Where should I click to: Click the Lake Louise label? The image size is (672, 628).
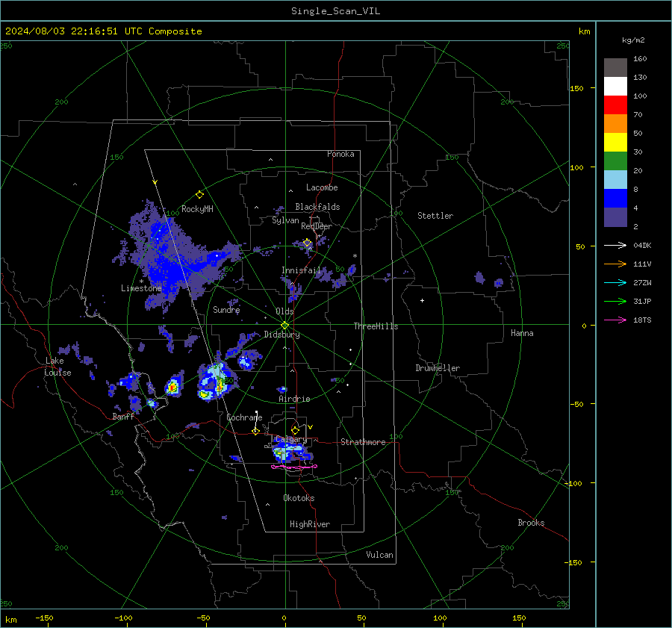[57, 367]
